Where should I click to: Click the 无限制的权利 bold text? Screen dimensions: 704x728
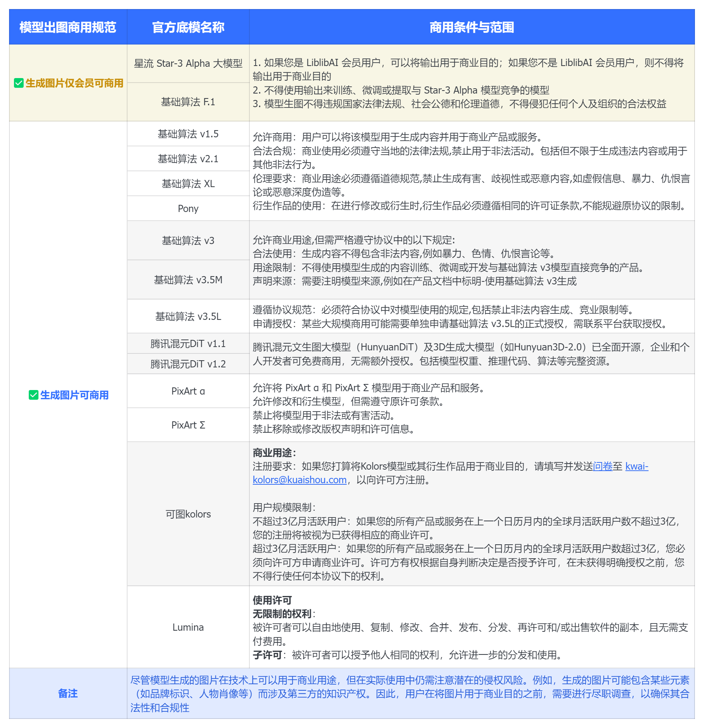(x=282, y=614)
